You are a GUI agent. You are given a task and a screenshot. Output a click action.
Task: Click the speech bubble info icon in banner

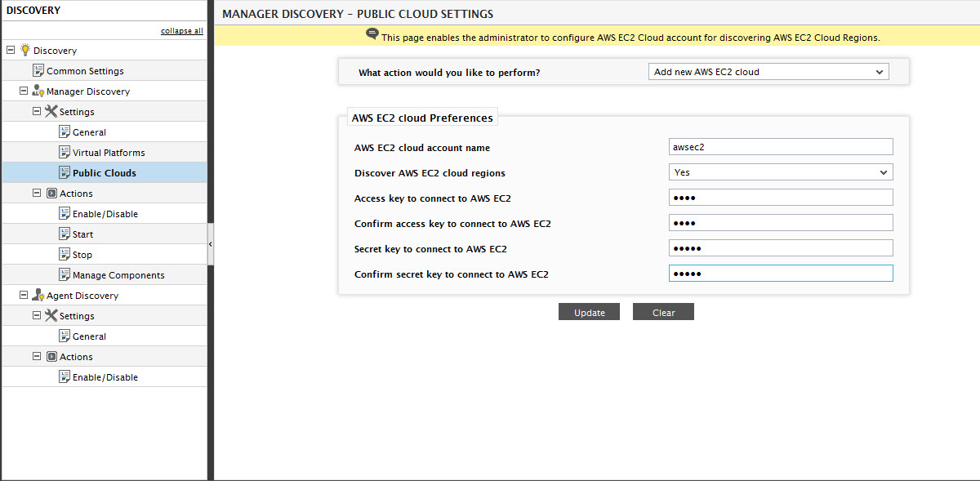pos(372,34)
